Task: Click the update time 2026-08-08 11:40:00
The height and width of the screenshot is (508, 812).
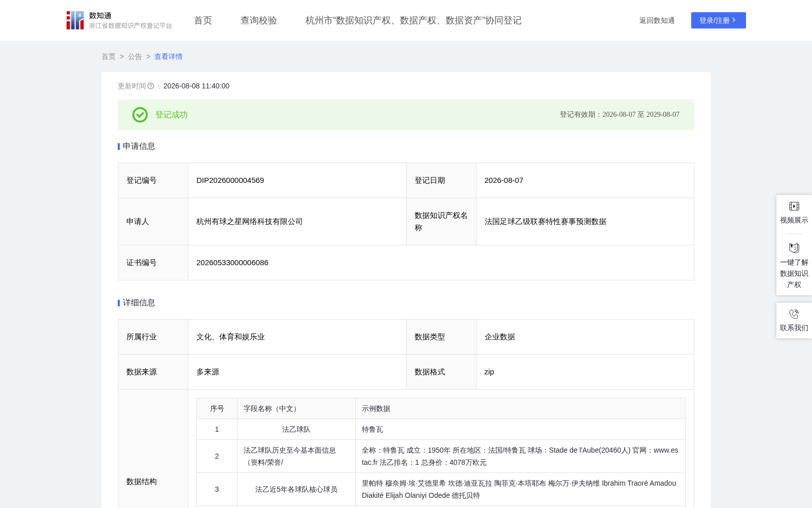Action: tap(196, 86)
